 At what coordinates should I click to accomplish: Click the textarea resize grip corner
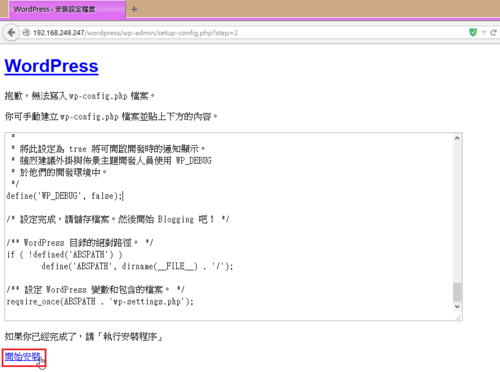[459, 317]
